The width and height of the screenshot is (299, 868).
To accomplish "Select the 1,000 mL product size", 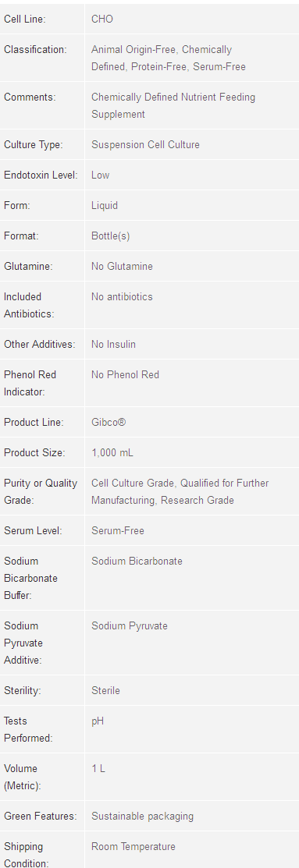I will 112,453.
